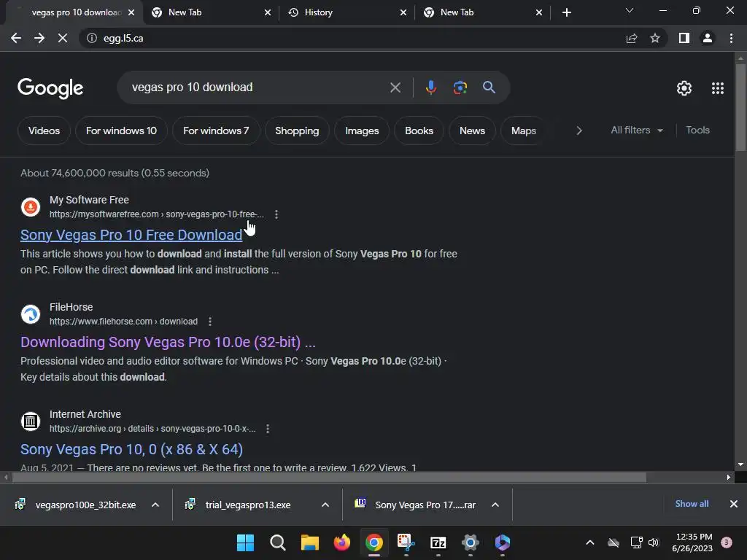Screen dimensions: 747x560
Task: Open the taskbar clock and date
Action: click(692, 542)
